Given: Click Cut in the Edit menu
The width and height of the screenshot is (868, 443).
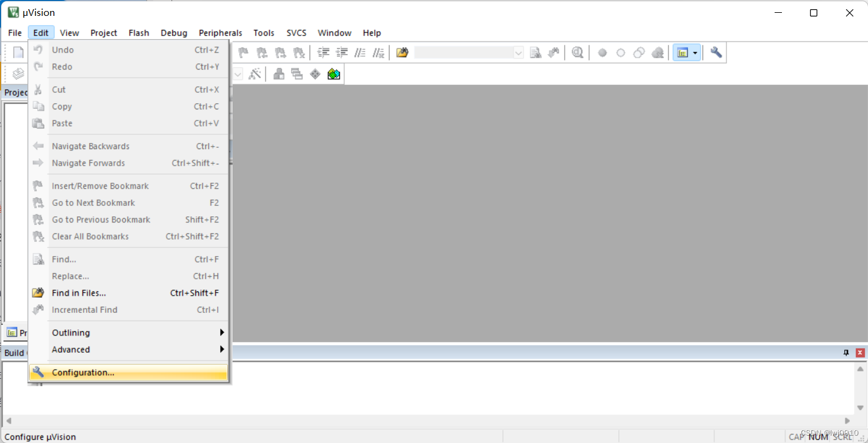Looking at the screenshot, I should point(128,89).
